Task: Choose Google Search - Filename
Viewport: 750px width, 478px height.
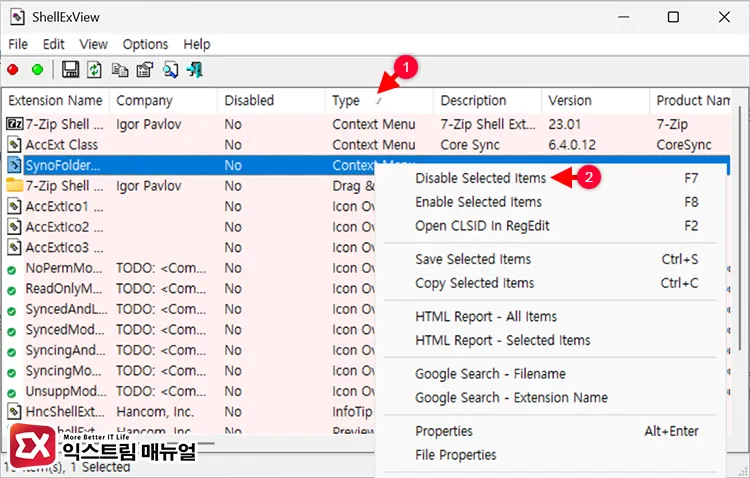Action: (x=550, y=374)
